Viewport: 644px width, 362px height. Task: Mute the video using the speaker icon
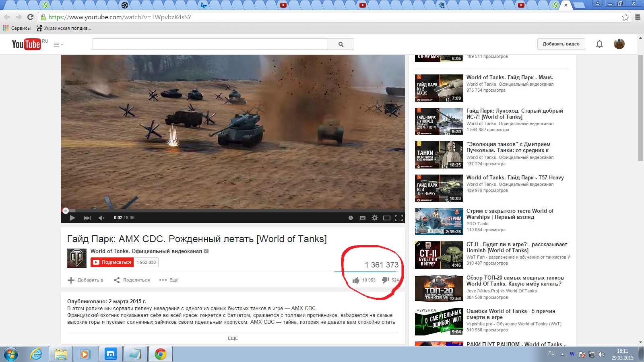pos(101,218)
